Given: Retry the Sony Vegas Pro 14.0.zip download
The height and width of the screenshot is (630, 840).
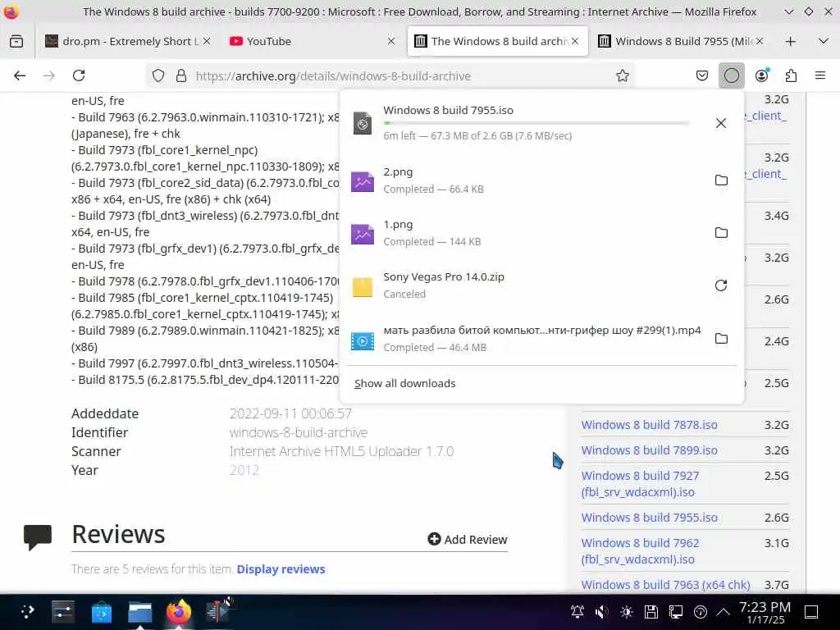Looking at the screenshot, I should pyautogui.click(x=721, y=285).
